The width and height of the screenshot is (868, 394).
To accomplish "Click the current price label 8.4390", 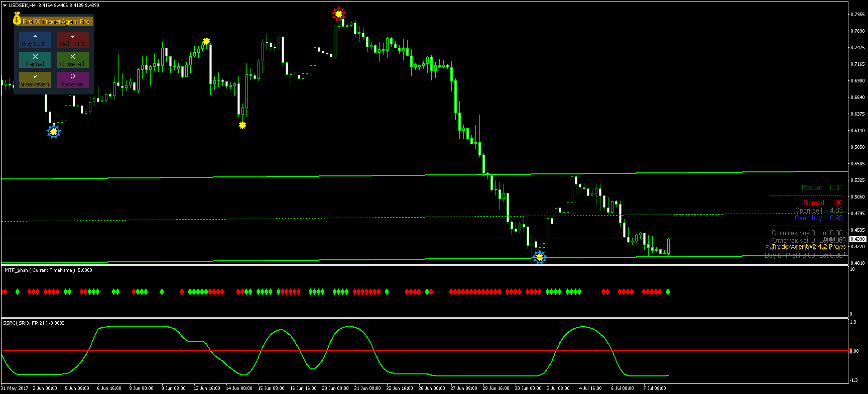I will [x=858, y=239].
